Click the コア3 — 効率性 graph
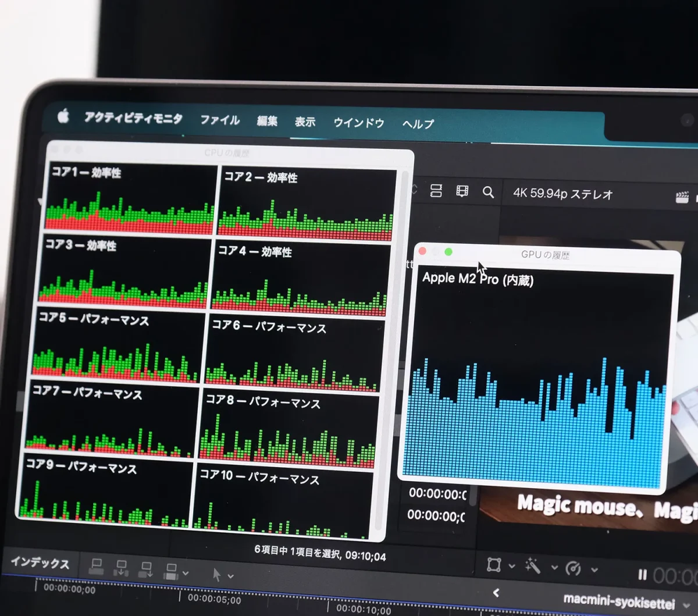 click(124, 272)
